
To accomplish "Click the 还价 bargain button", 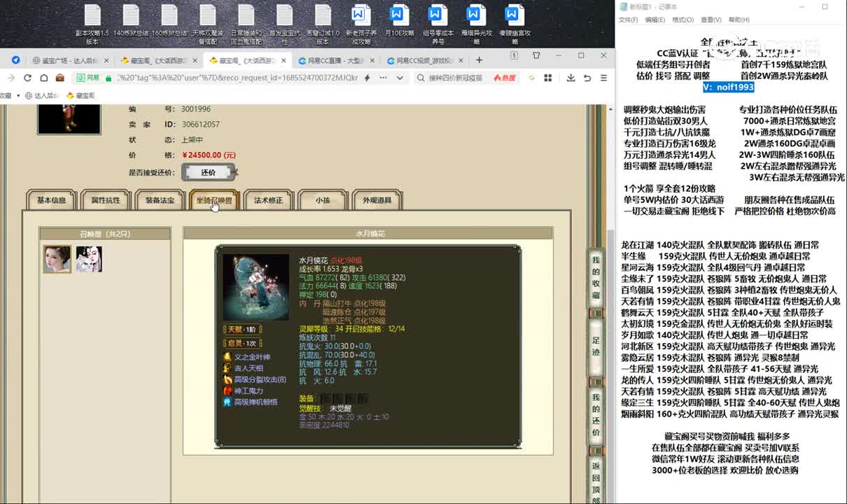I will 208,172.
